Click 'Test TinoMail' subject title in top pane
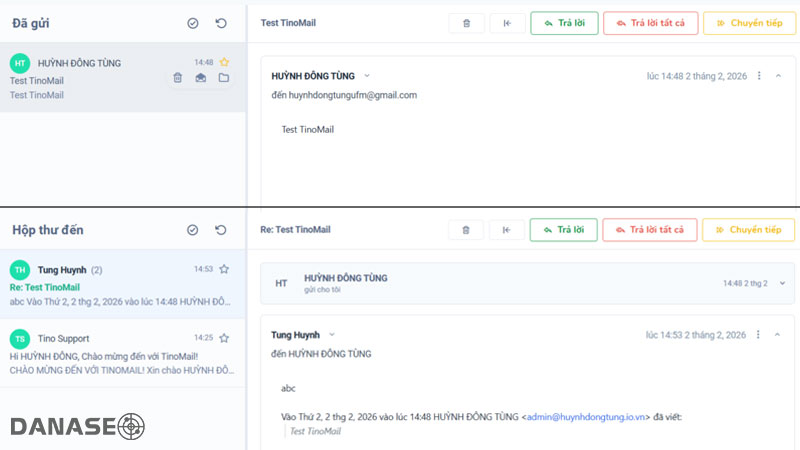This screenshot has width=800, height=450. 288,23
